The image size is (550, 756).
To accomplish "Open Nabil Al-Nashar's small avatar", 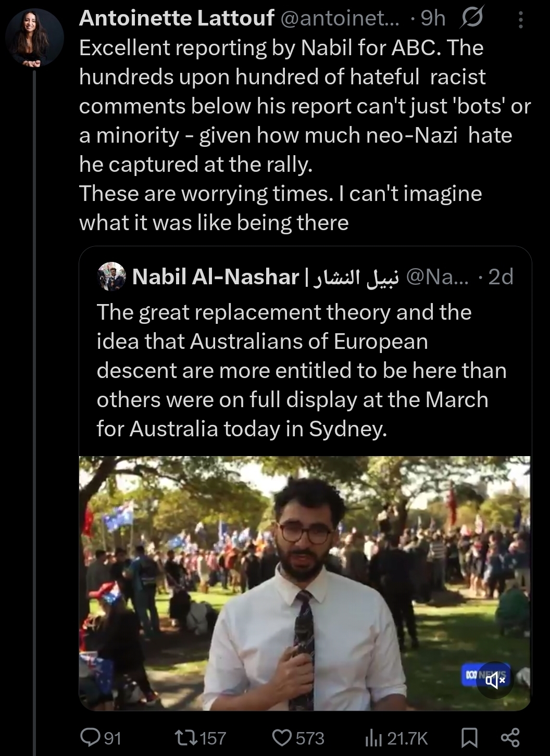I will tap(111, 277).
